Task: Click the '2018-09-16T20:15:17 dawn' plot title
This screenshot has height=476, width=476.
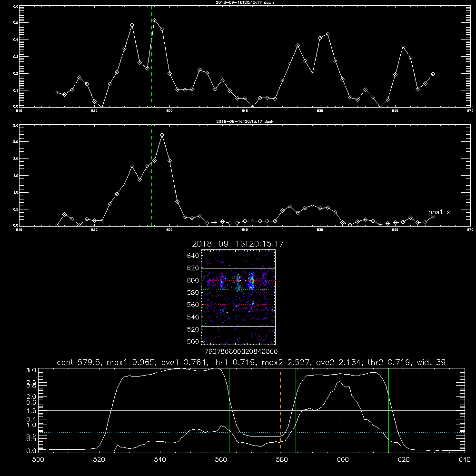Action: 245,2
